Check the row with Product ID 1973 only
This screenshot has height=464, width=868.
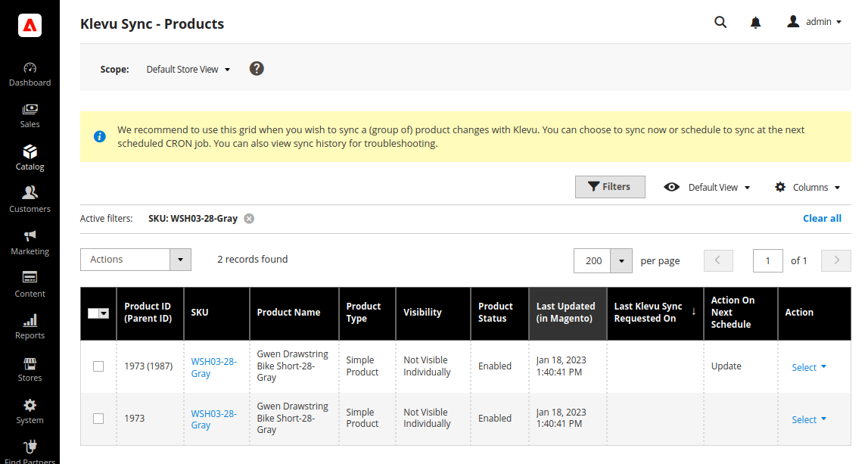coord(98,419)
